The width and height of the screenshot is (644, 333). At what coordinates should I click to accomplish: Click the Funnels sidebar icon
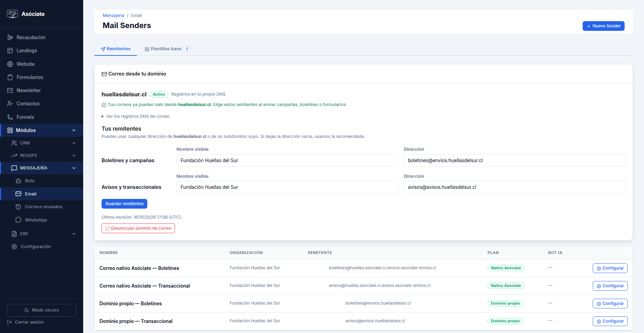(10, 117)
